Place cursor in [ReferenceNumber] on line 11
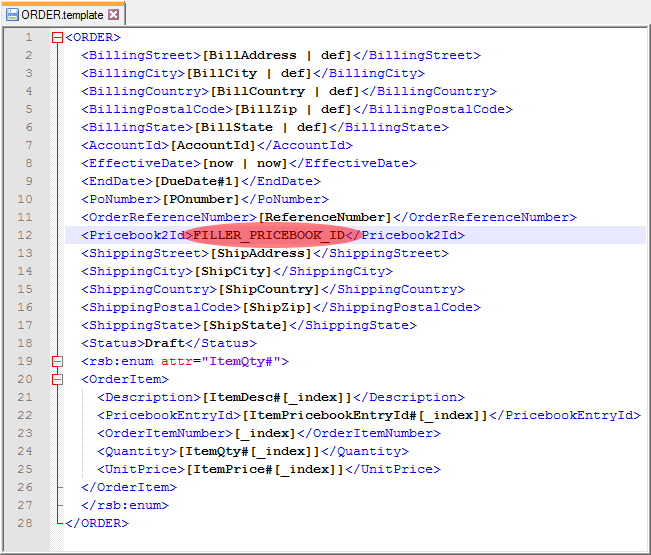Viewport: 651px width, 555px height. [x=325, y=218]
